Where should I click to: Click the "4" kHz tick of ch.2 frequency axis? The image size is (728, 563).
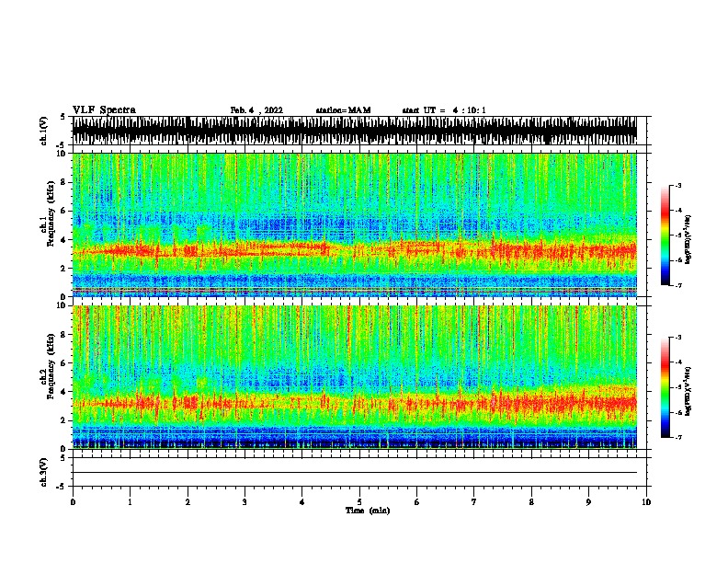(x=65, y=392)
